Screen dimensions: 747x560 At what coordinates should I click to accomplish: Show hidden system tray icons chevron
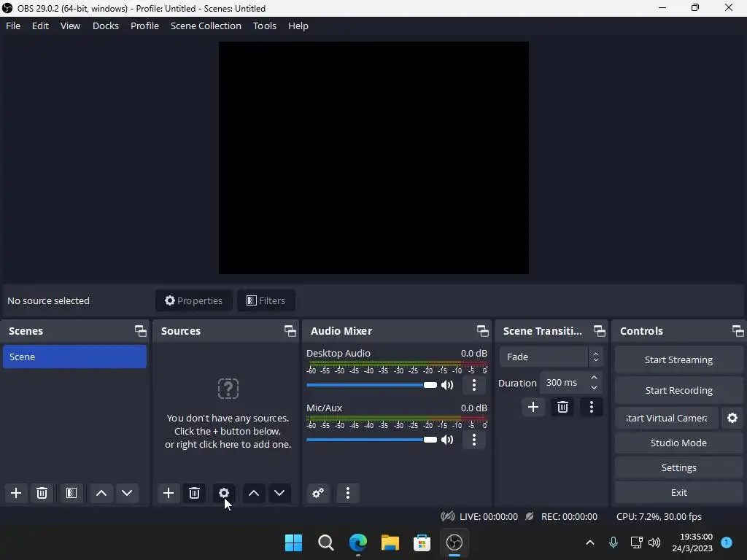click(589, 542)
